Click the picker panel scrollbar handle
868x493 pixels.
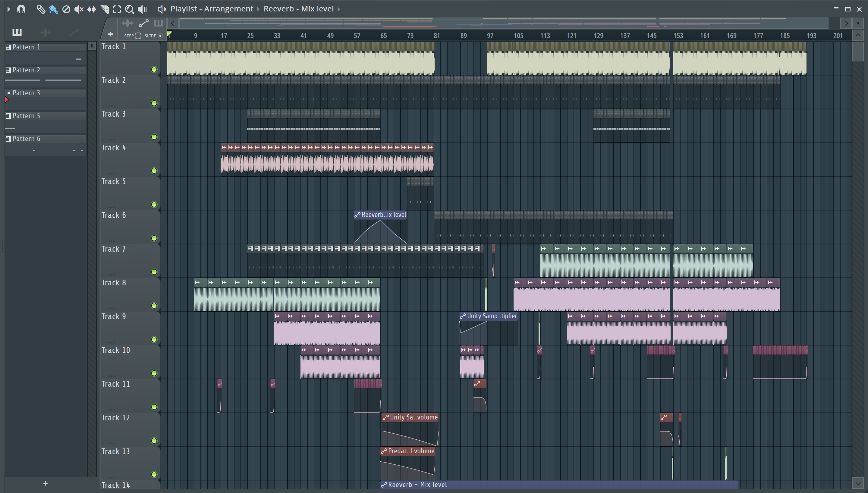coord(92,46)
